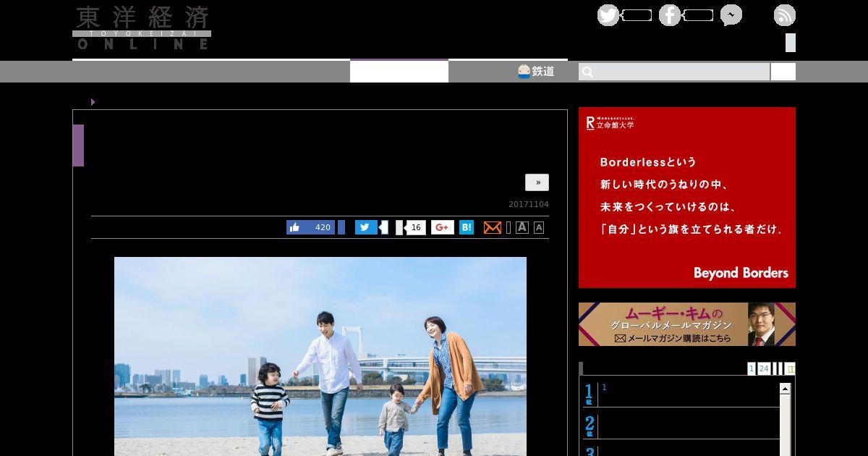The height and width of the screenshot is (456, 868).
Task: Open the Ritsumeikan Beyond Borders red advertisement
Action: click(x=687, y=198)
